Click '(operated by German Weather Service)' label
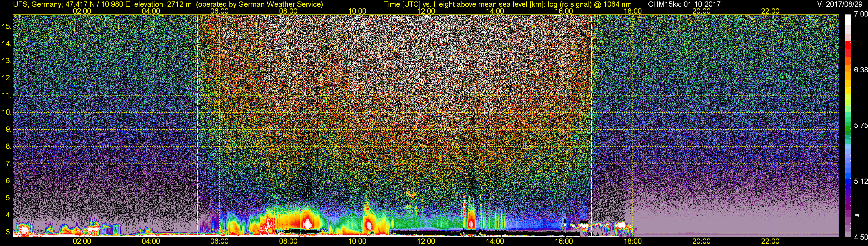 [x=260, y=4]
